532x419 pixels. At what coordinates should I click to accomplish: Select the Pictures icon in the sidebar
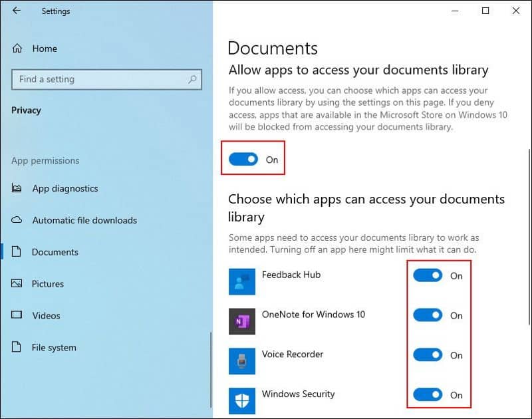click(17, 283)
